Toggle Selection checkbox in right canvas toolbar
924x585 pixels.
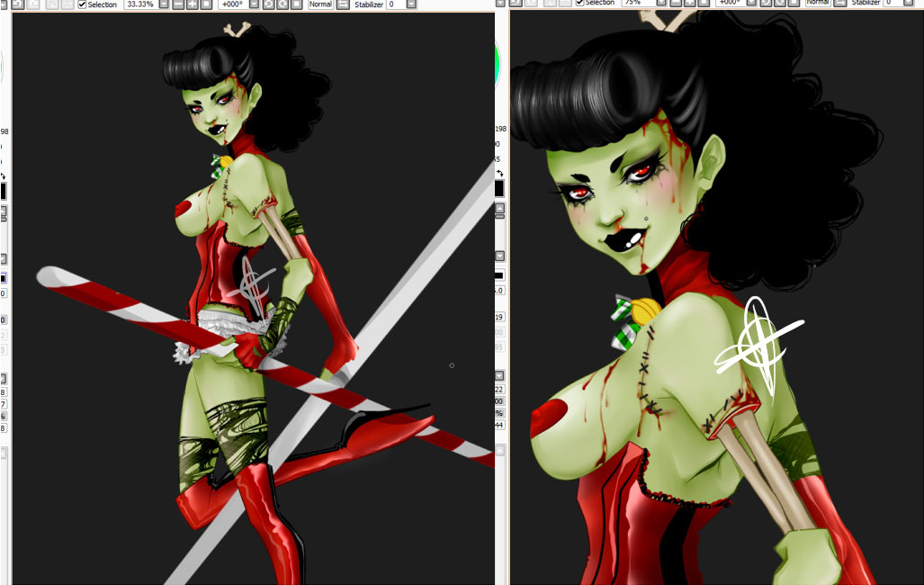tap(579, 3)
